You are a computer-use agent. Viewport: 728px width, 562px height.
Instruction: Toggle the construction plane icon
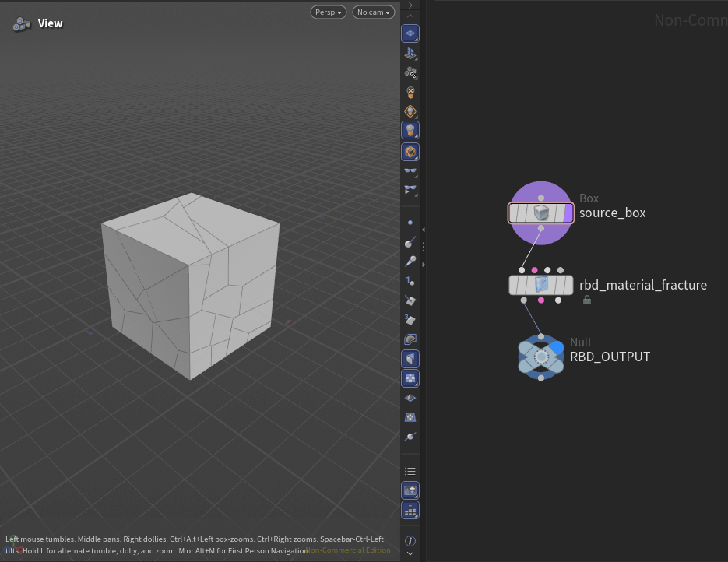tap(410, 54)
